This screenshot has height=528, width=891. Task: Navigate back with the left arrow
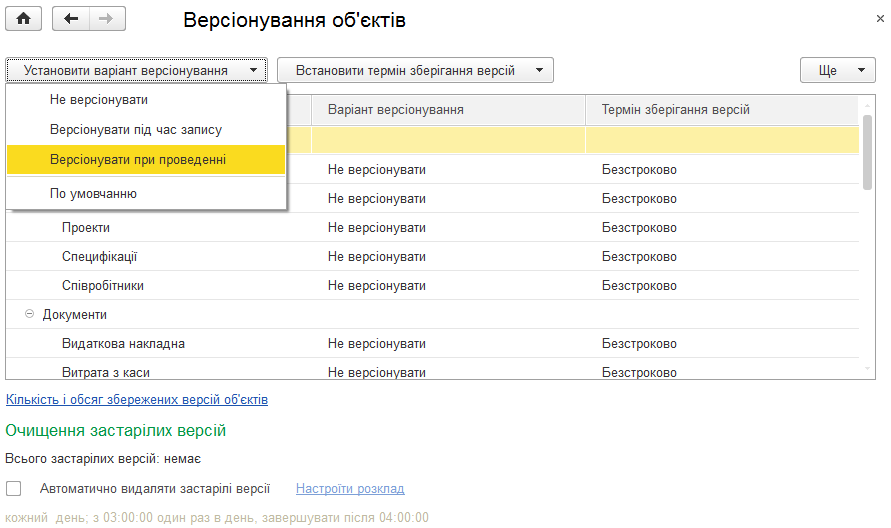70,19
